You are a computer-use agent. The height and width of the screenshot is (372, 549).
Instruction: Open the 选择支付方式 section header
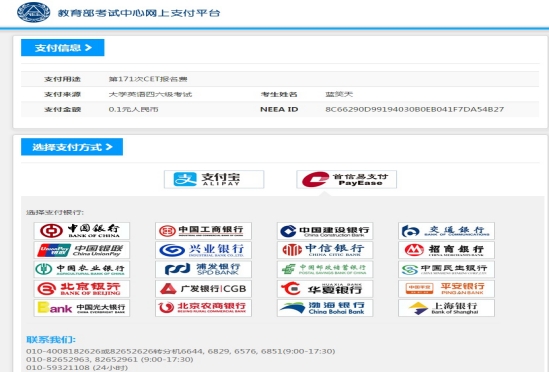tap(72, 147)
